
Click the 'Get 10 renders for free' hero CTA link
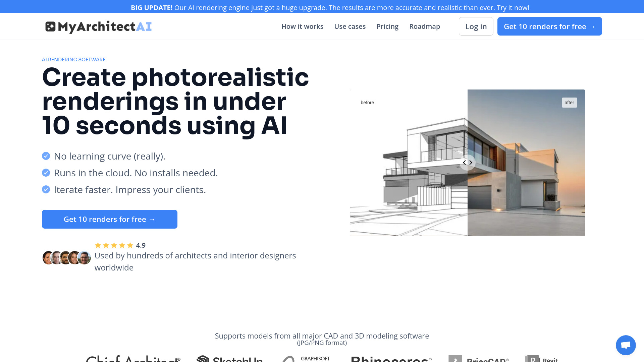pos(109,219)
